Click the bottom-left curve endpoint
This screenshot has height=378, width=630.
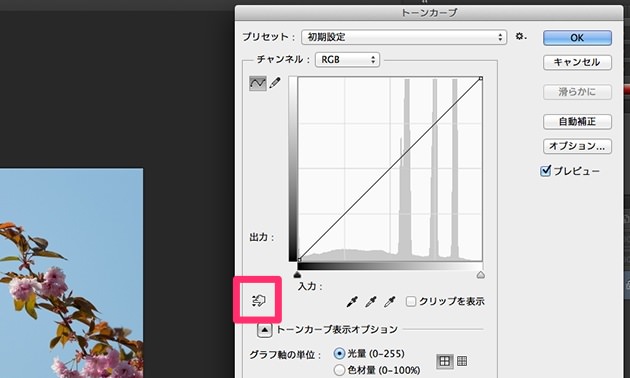(x=299, y=259)
